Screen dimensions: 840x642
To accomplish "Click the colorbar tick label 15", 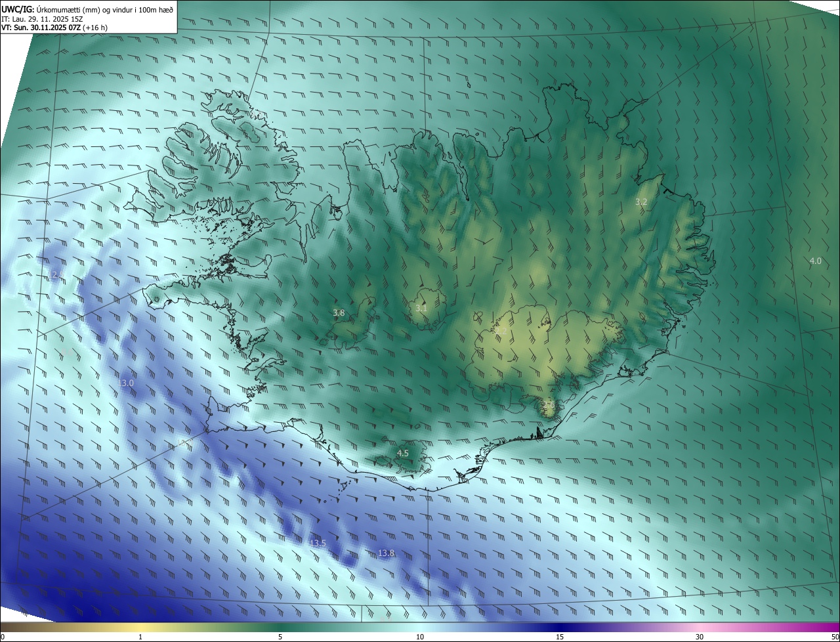I will coord(560,637).
